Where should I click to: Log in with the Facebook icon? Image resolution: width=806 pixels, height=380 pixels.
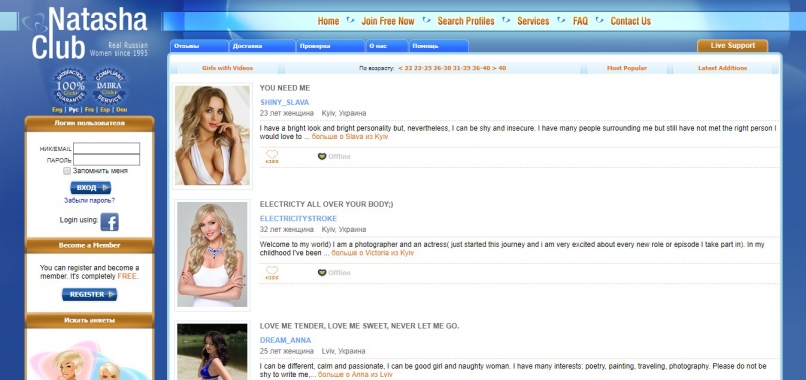click(x=109, y=222)
